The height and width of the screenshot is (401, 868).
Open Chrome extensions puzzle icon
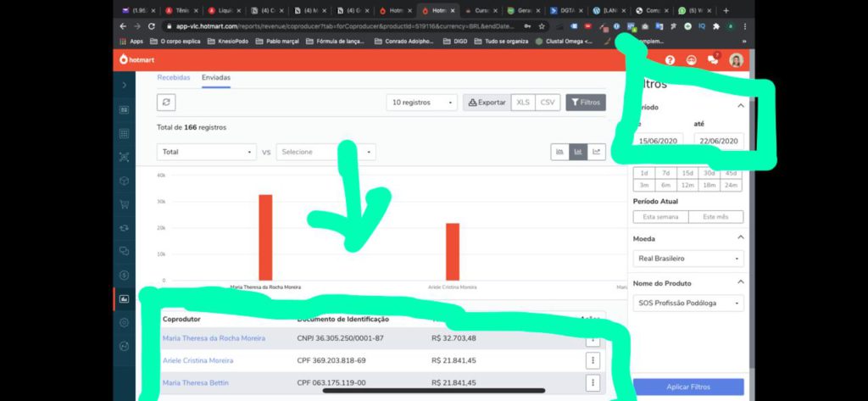coord(716,26)
